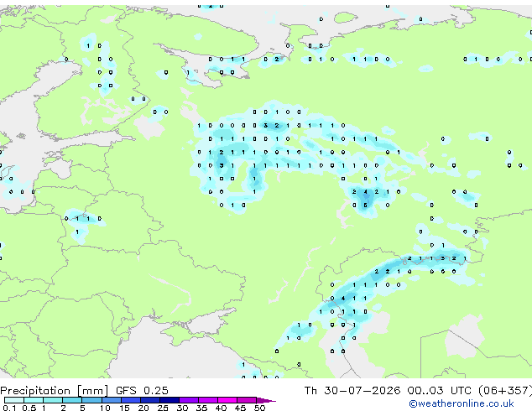This screenshot has width=532, height=411.
Task: Select legend swatch between 20 and 25
Action: coord(149,400)
